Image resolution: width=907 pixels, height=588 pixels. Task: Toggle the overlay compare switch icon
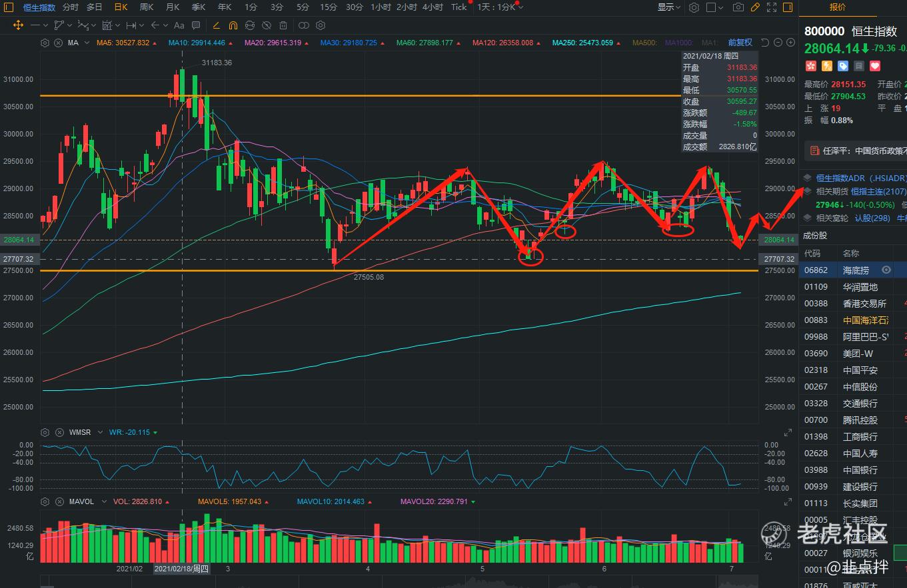click(x=303, y=25)
